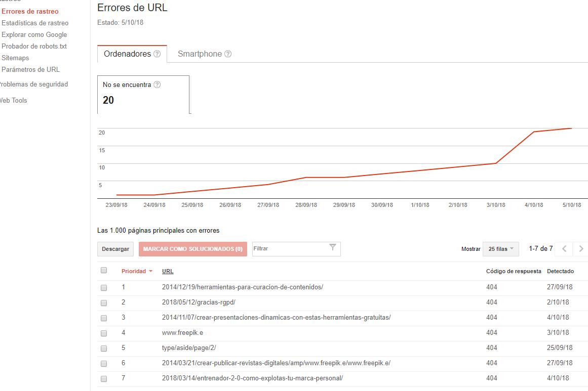Check the row for herramientas-para-curacion-de-contenidos
Screen dimensions: 588x391
pos(104,288)
